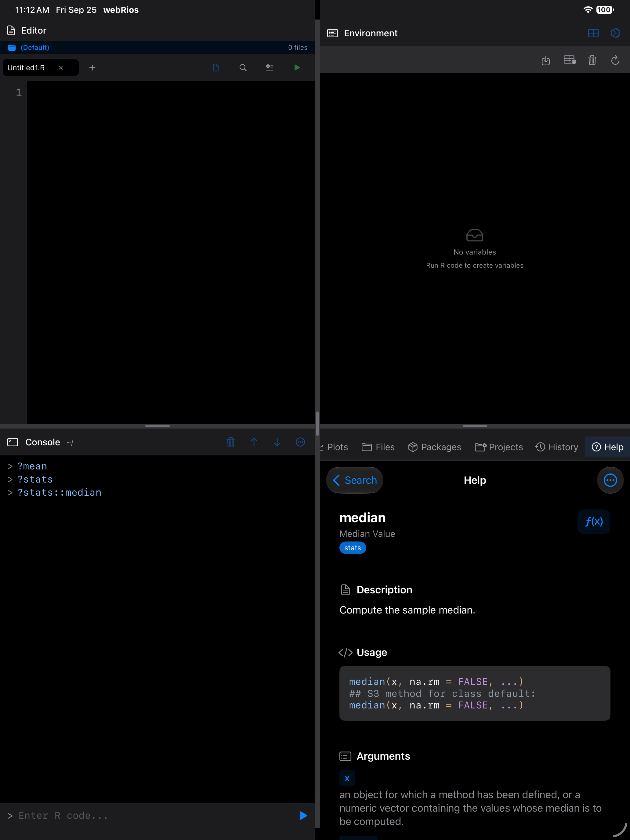The width and height of the screenshot is (630, 840).
Task: Add a new editor tab with plus
Action: [x=92, y=67]
